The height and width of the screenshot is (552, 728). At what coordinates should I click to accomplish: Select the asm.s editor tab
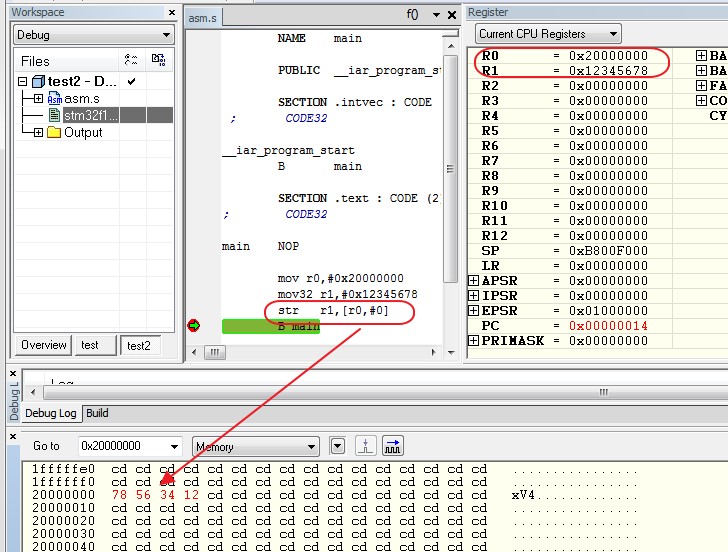(202, 18)
